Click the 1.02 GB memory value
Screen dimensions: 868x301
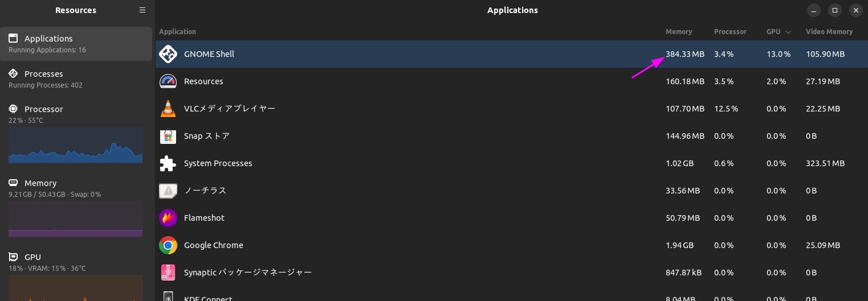click(x=679, y=163)
